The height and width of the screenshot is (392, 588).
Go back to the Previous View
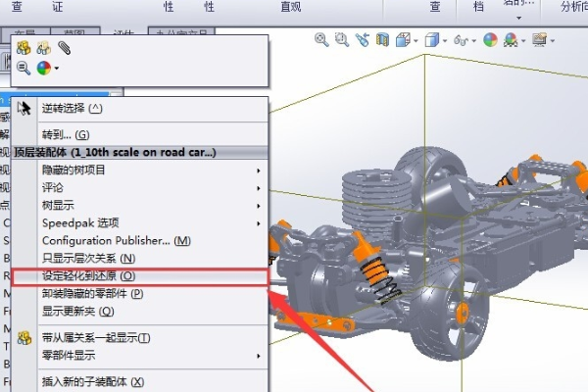(x=363, y=39)
